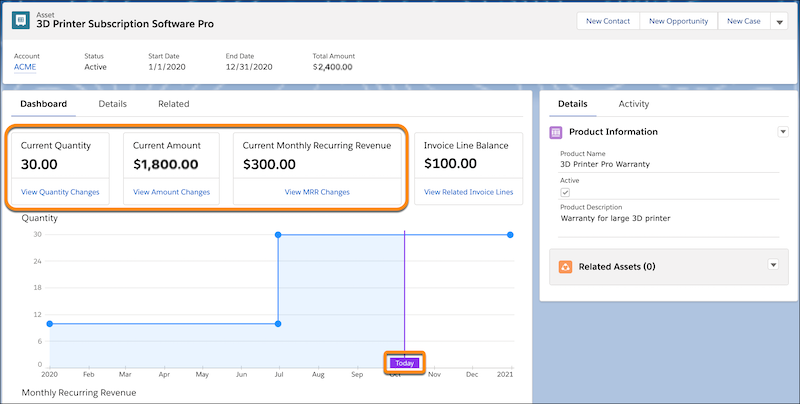Click the New Case button
The height and width of the screenshot is (404, 800).
pyautogui.click(x=743, y=21)
